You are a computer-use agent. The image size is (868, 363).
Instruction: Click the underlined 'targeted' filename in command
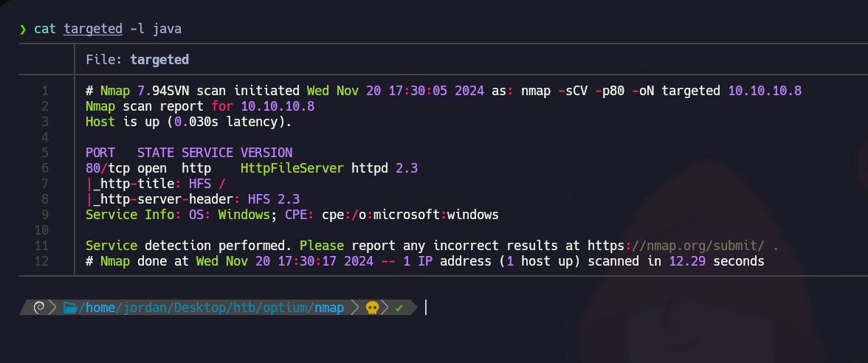pyautogui.click(x=93, y=29)
